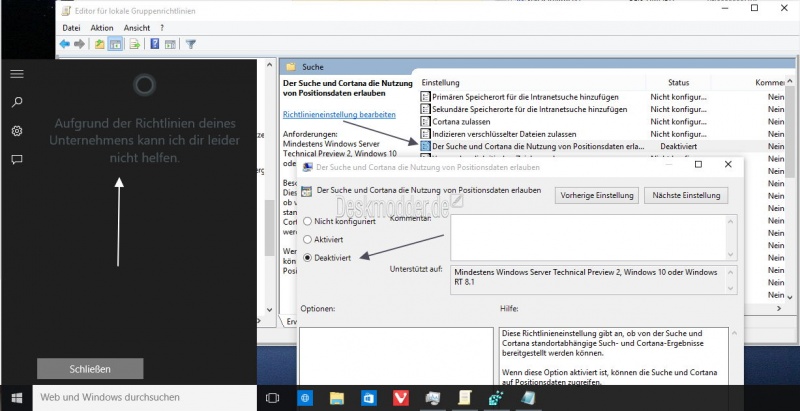Open the ? help menu
The image size is (800, 411).
162,28
